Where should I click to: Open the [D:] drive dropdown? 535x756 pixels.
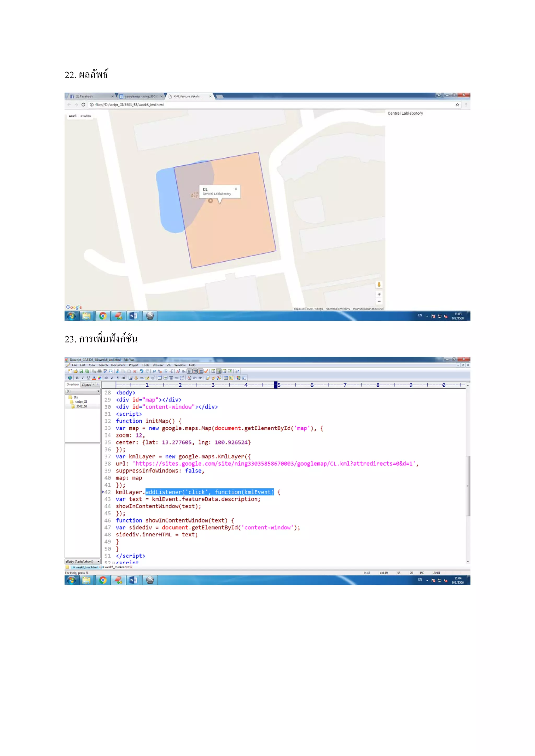pyautogui.click(x=98, y=391)
